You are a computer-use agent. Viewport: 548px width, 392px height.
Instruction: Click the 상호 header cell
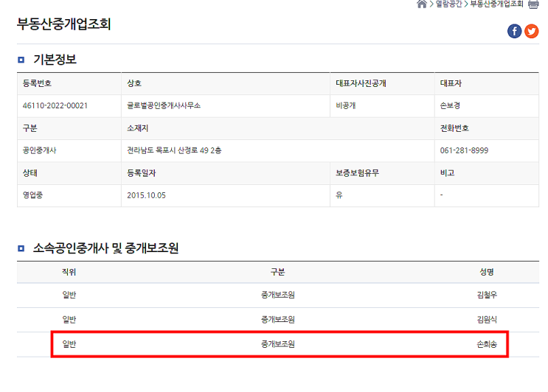coord(226,83)
